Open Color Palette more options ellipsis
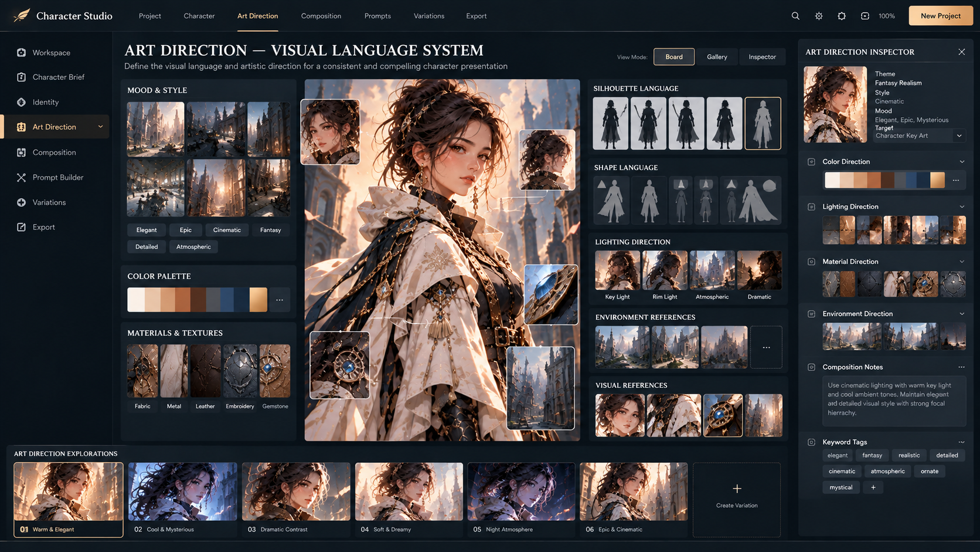 [280, 300]
